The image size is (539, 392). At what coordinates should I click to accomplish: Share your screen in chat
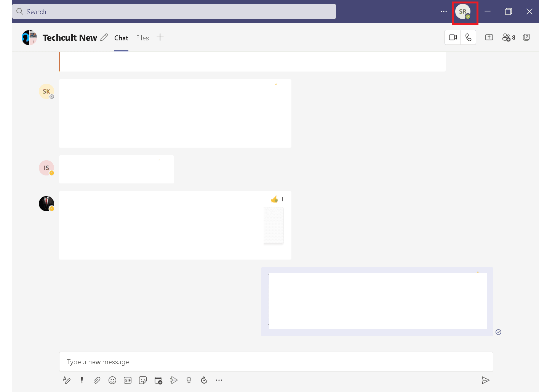489,37
